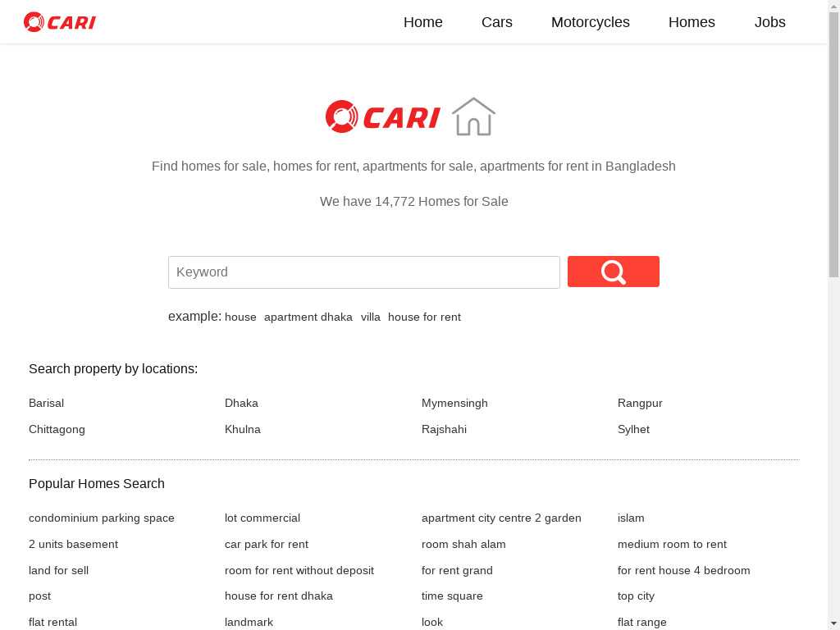Open 'house for rent dhaka' popular search
The image size is (840, 630).
pyautogui.click(x=279, y=596)
